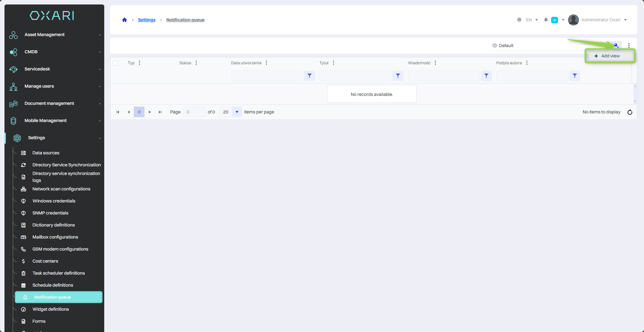The height and width of the screenshot is (332, 644).
Task: Choose Add view from the menu
Action: [x=610, y=56]
